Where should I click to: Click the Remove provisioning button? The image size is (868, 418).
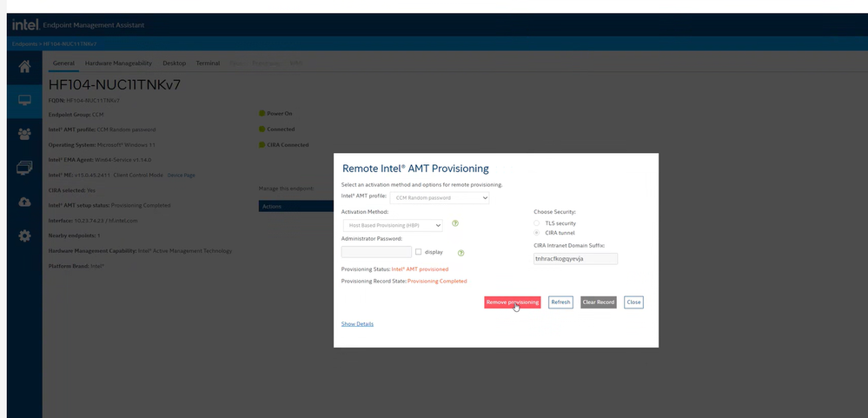(512, 302)
